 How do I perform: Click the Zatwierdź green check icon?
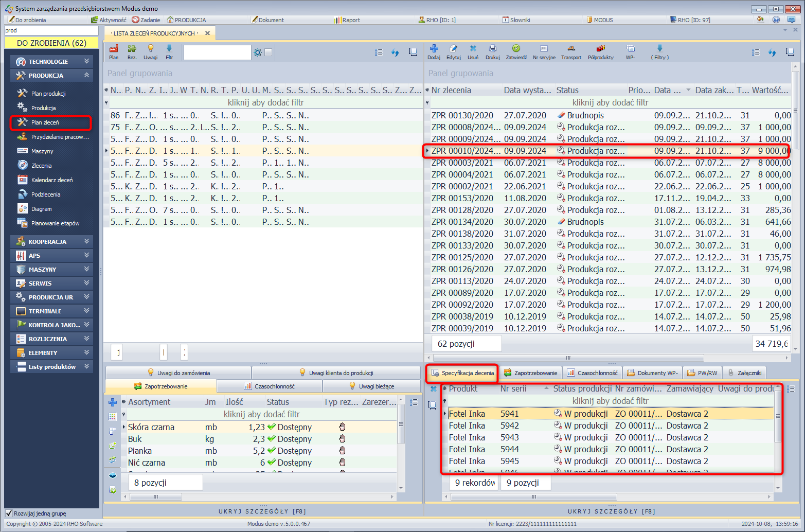click(516, 49)
